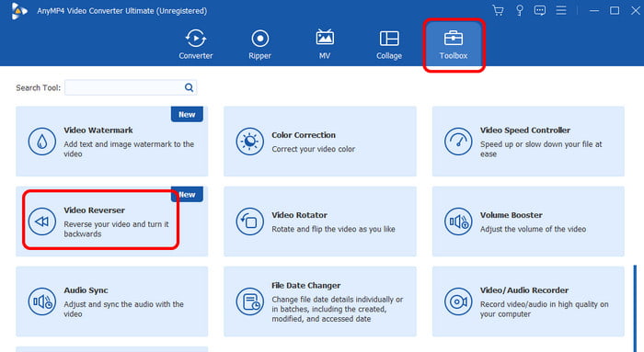Click the Color Correction sun icon
The width and height of the screenshot is (644, 352).
(249, 142)
